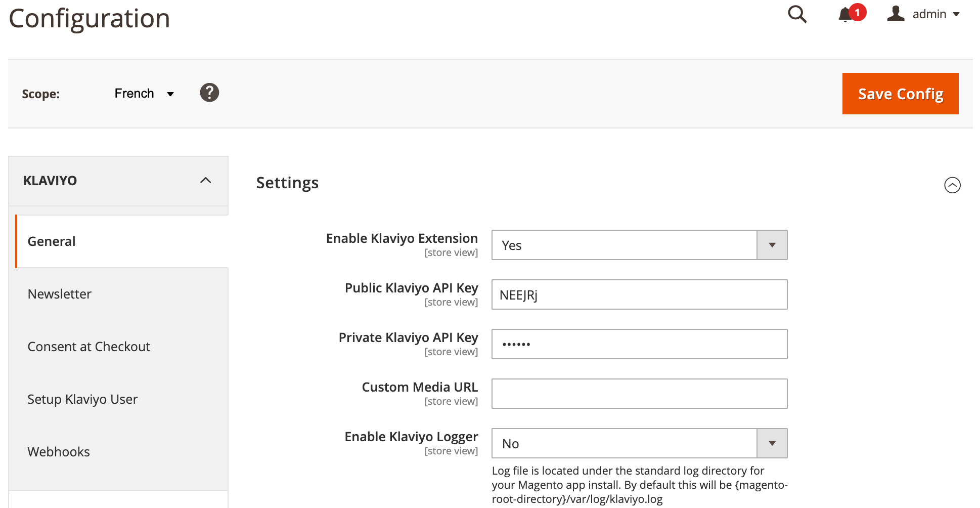The image size is (980, 508).
Task: Click the scope help question mark icon
Action: [209, 93]
